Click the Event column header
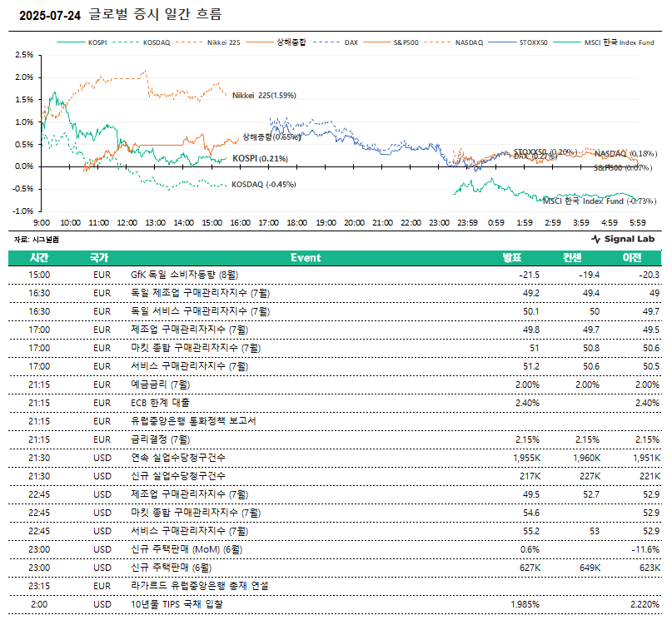Viewport: 672px width, 625px height. [x=306, y=258]
